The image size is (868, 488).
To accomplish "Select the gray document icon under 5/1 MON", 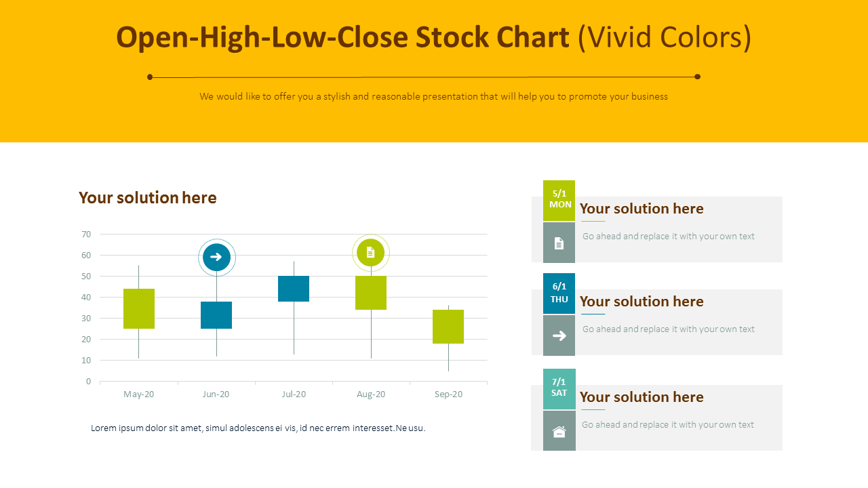I will click(559, 243).
